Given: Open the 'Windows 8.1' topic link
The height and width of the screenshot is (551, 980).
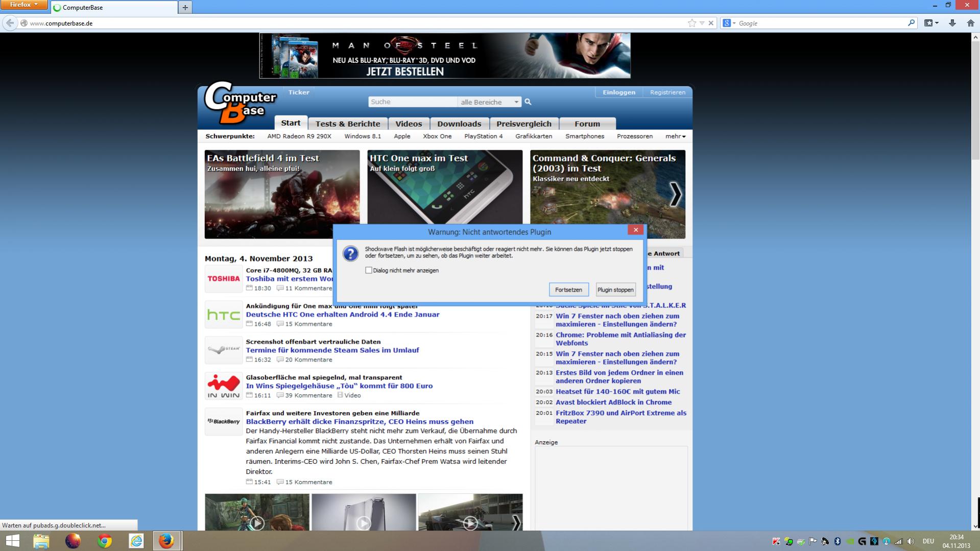Looking at the screenshot, I should [363, 136].
